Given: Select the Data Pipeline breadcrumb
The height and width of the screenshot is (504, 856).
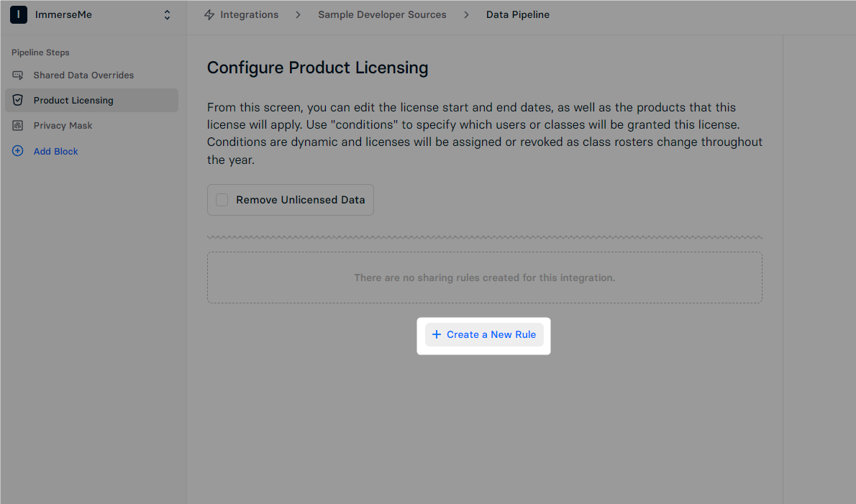Looking at the screenshot, I should point(517,14).
